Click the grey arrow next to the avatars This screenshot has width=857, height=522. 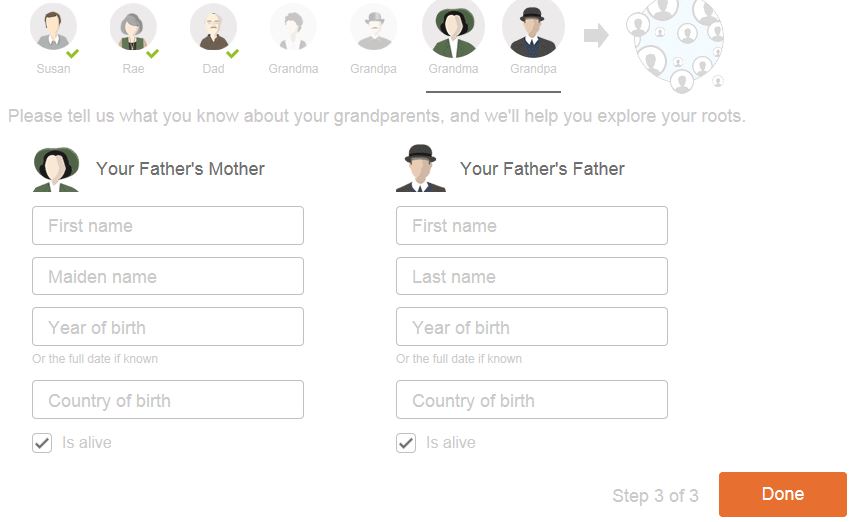(596, 36)
